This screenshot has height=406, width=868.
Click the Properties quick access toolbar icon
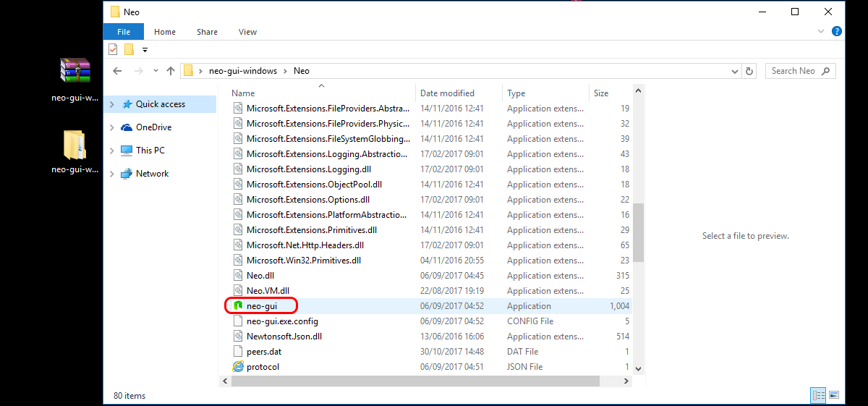[113, 49]
